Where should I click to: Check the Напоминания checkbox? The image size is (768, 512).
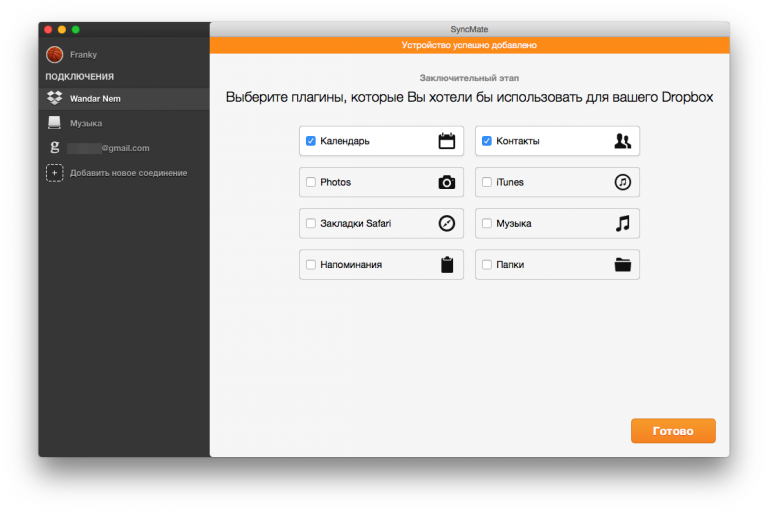(x=311, y=265)
